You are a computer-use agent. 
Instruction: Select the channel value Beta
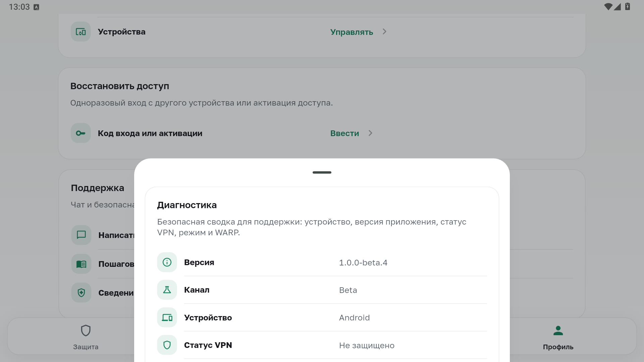point(348,290)
